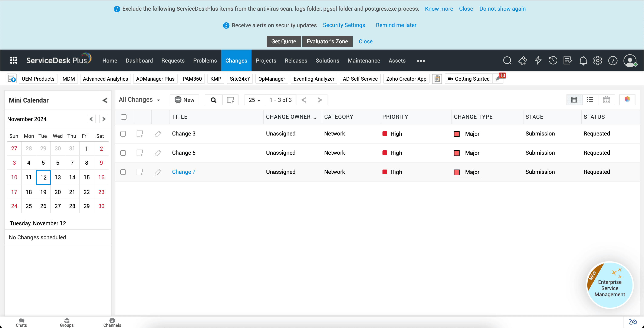Open the app launcher grid icon

point(13,60)
